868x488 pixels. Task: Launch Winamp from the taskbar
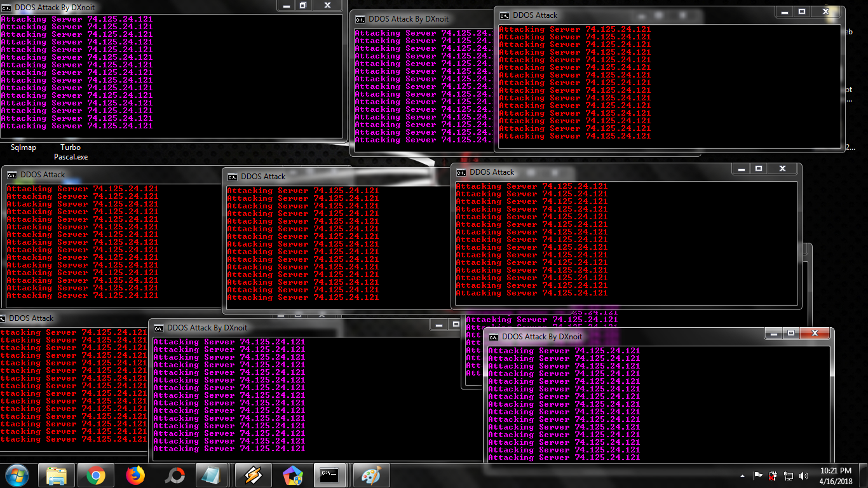pyautogui.click(x=252, y=475)
